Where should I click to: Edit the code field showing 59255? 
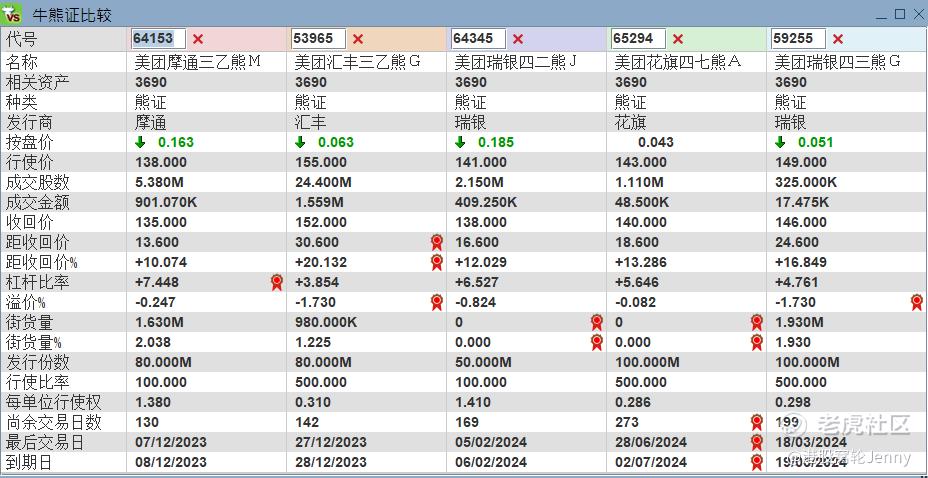click(798, 39)
